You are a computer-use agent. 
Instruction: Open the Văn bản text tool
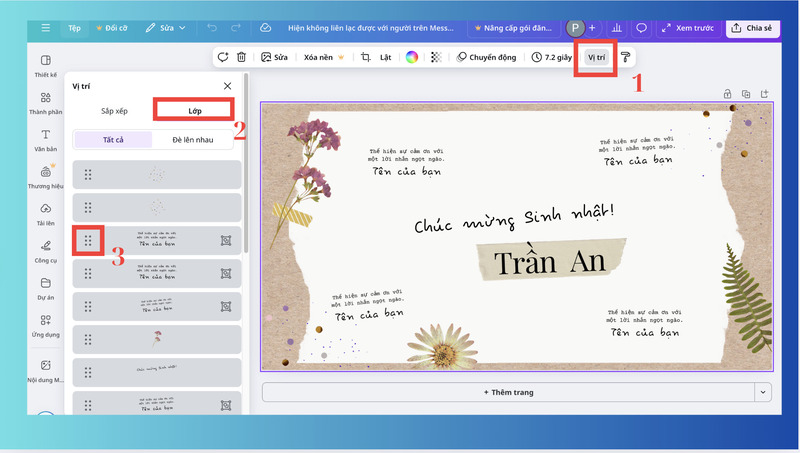click(x=46, y=140)
